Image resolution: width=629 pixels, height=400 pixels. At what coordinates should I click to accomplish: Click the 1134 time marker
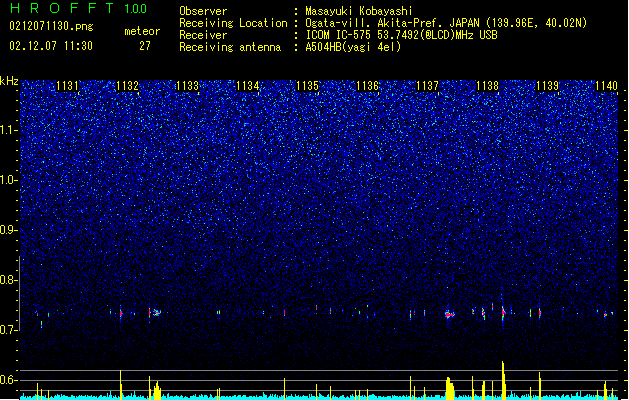coord(248,85)
